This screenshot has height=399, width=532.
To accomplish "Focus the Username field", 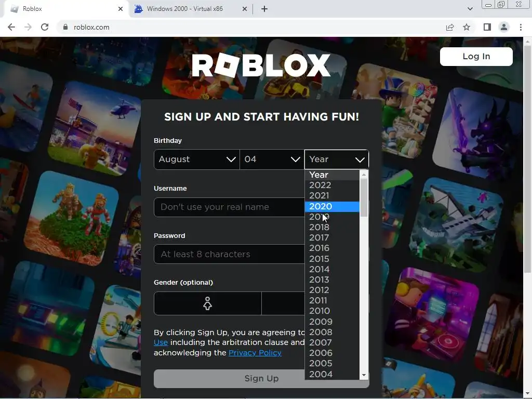I will coord(229,207).
